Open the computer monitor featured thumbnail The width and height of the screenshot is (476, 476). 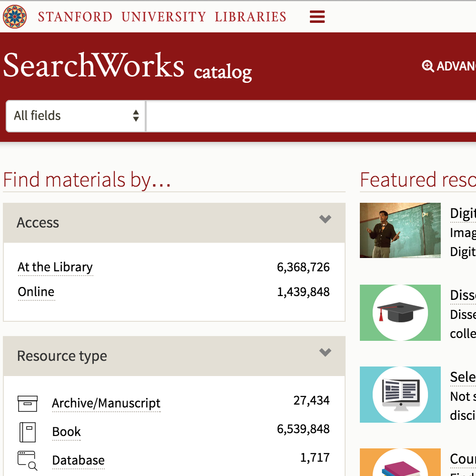(400, 395)
